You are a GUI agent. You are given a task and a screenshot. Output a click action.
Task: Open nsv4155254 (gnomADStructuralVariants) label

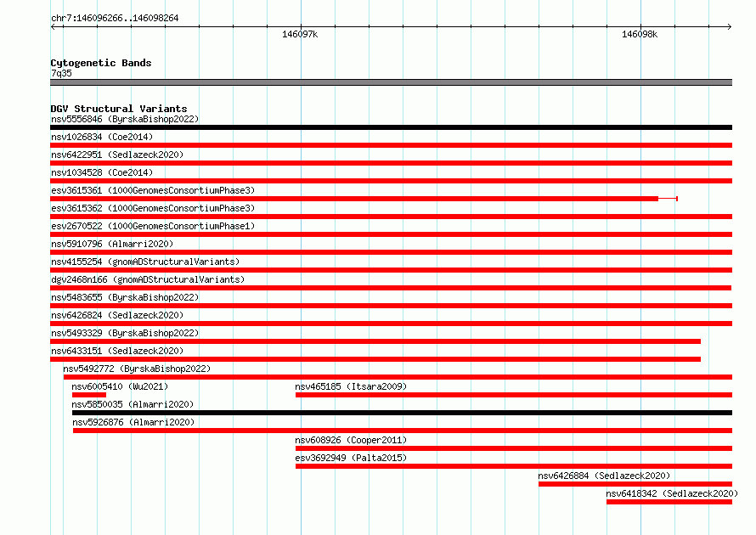point(145,262)
